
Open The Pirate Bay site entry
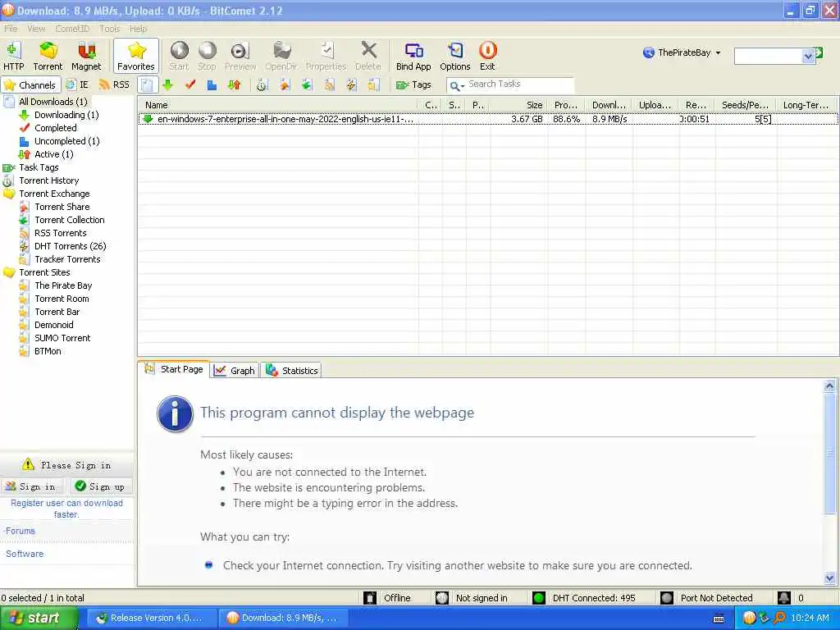63,285
